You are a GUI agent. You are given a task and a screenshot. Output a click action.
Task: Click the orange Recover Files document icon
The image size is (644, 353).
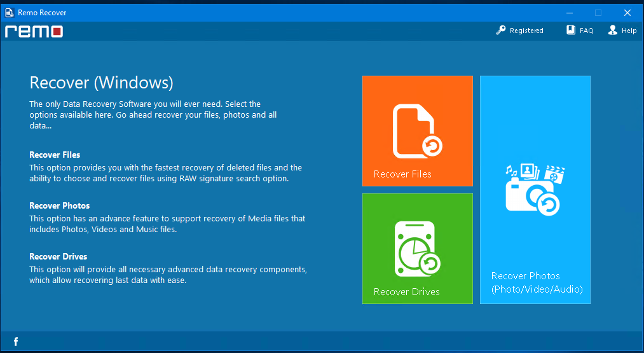coord(417,131)
